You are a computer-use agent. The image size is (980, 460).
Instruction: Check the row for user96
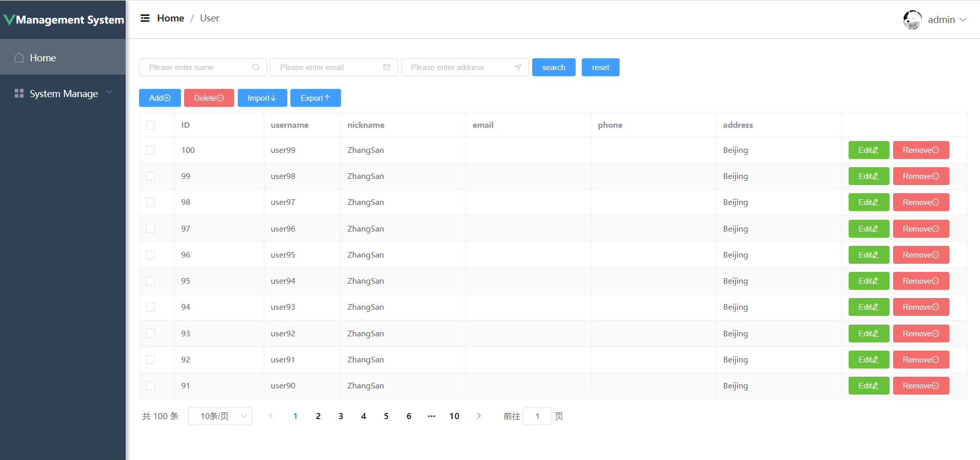point(150,228)
